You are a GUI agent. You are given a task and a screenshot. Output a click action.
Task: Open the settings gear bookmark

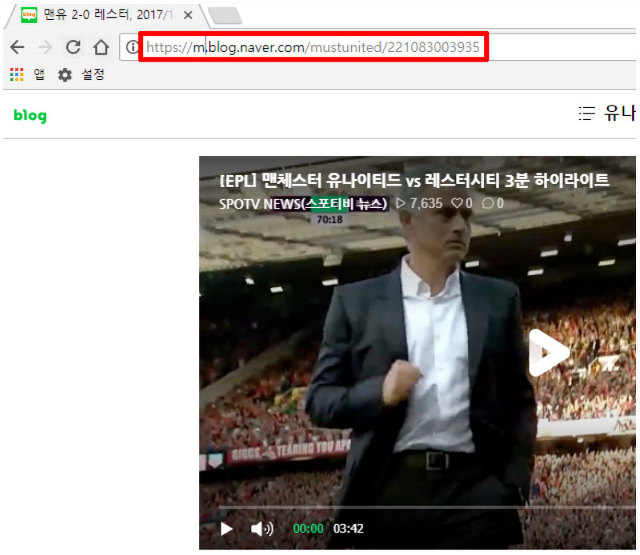[x=64, y=75]
